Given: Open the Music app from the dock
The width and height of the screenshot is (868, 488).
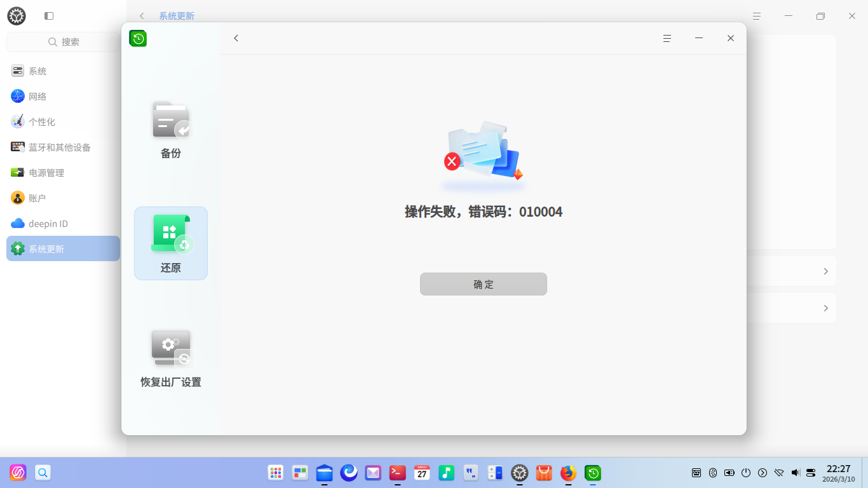Looking at the screenshot, I should [x=446, y=473].
